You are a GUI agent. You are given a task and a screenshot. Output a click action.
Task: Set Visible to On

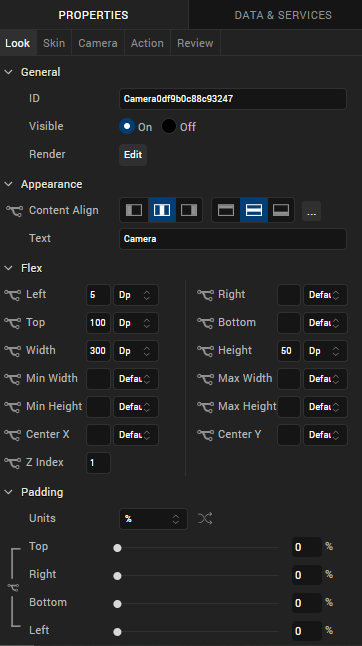pos(127,126)
